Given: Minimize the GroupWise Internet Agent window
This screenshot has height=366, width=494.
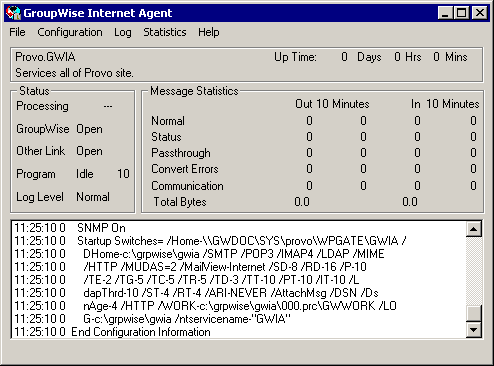Looking at the screenshot, I should [445, 13].
